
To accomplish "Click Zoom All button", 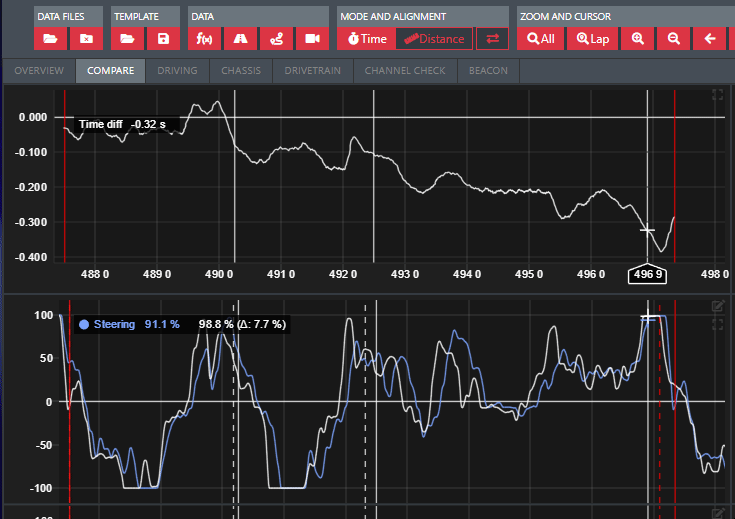I will pyautogui.click(x=540, y=39).
